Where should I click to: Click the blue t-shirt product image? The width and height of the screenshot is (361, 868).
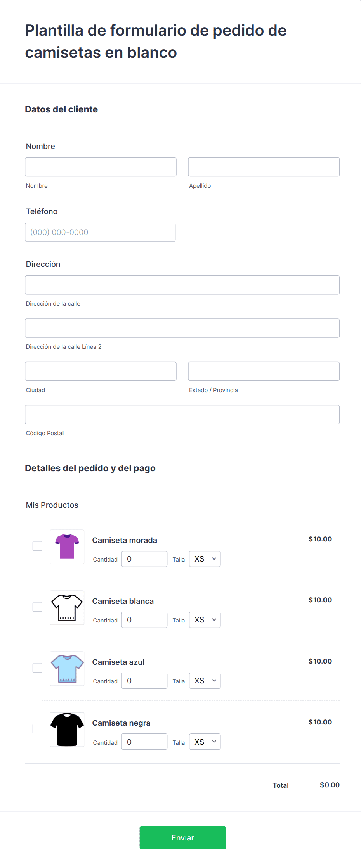click(67, 668)
